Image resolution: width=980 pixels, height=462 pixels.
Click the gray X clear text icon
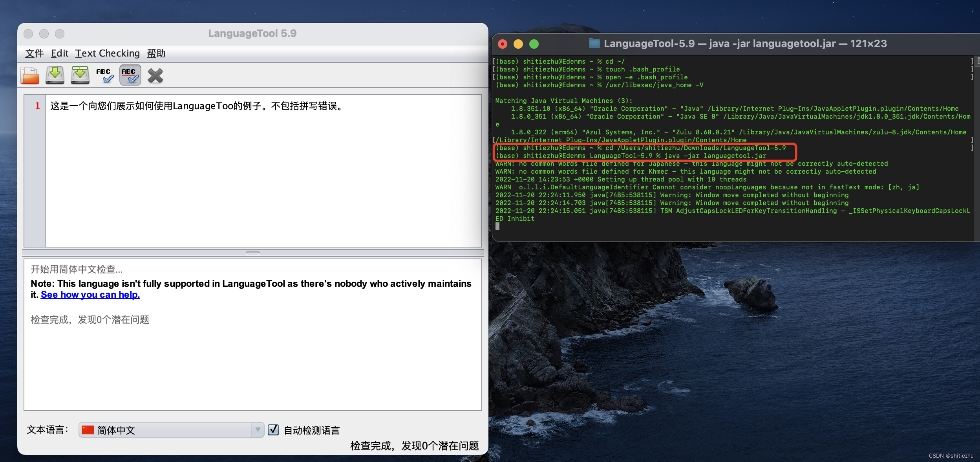[x=155, y=76]
